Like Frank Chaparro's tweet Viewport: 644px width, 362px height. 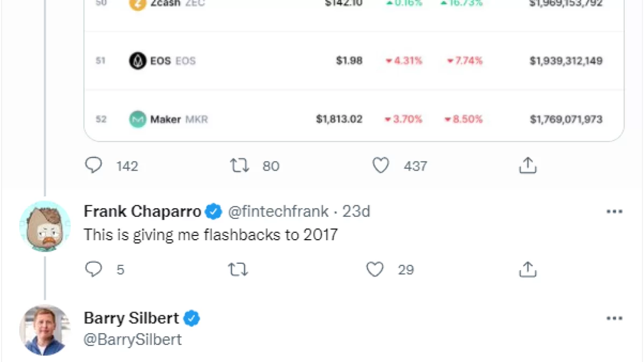point(375,269)
